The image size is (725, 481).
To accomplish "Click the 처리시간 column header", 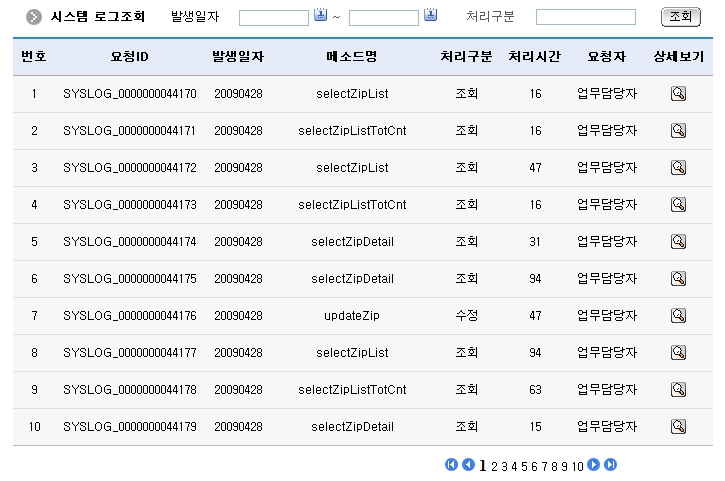I will [535, 56].
